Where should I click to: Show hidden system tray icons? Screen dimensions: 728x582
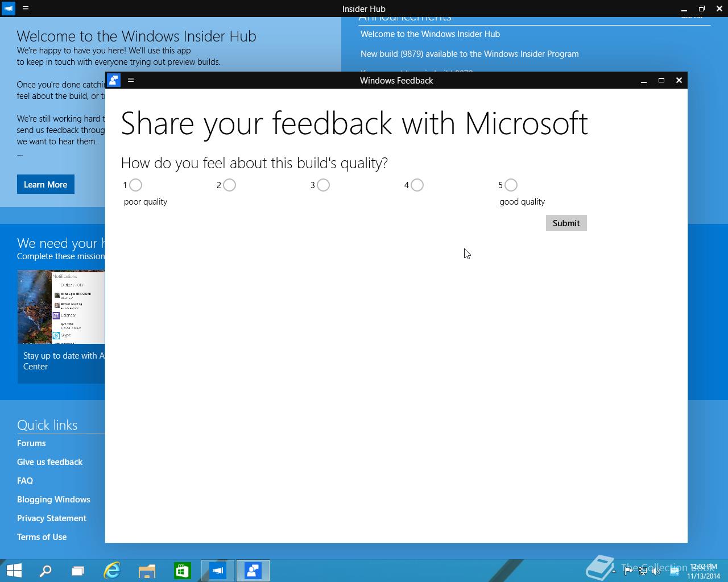pos(614,571)
